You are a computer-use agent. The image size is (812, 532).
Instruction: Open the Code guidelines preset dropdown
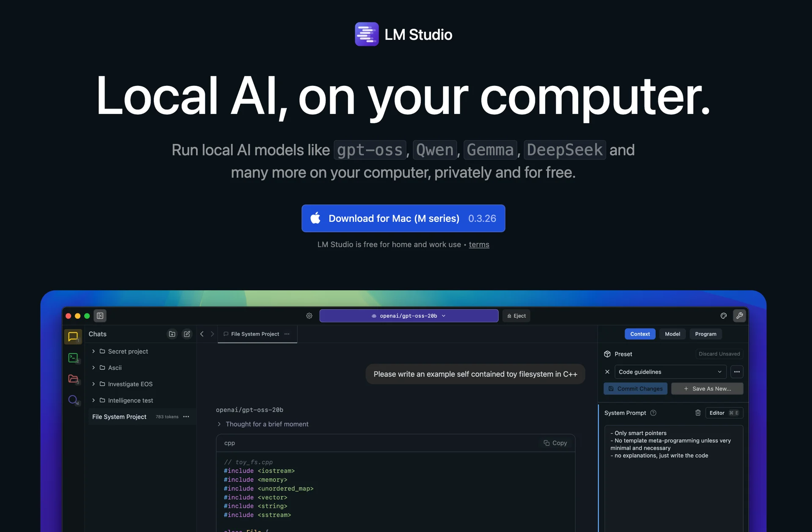[670, 372]
